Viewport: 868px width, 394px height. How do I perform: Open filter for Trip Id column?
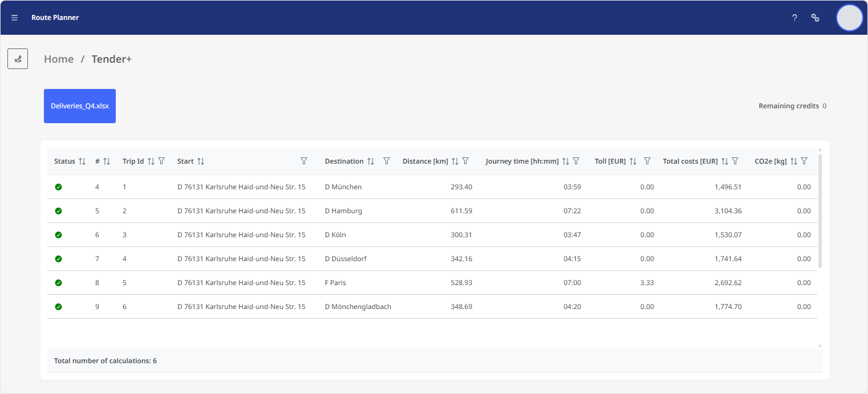coord(161,161)
